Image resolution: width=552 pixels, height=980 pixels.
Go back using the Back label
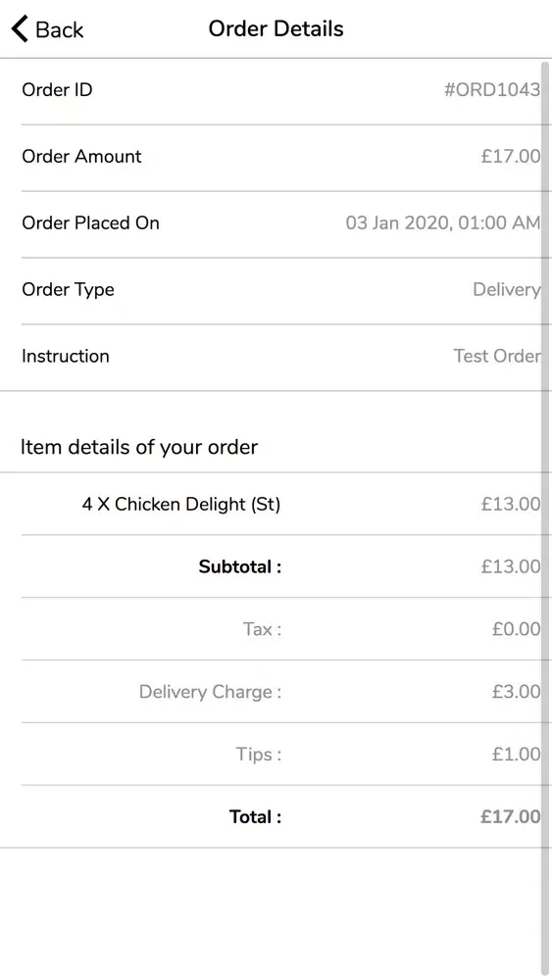coord(60,29)
